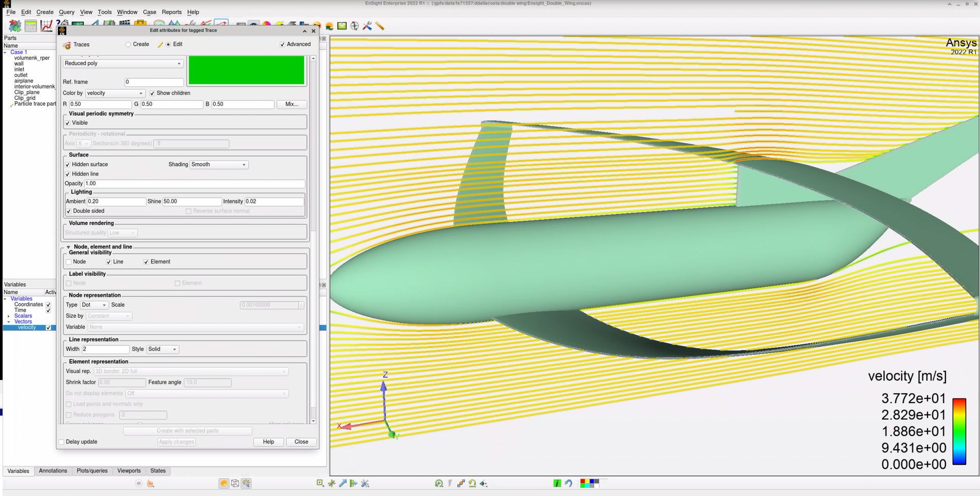This screenshot has height=496, width=980.
Task: Open the calculator tool icon
Action: point(31,25)
